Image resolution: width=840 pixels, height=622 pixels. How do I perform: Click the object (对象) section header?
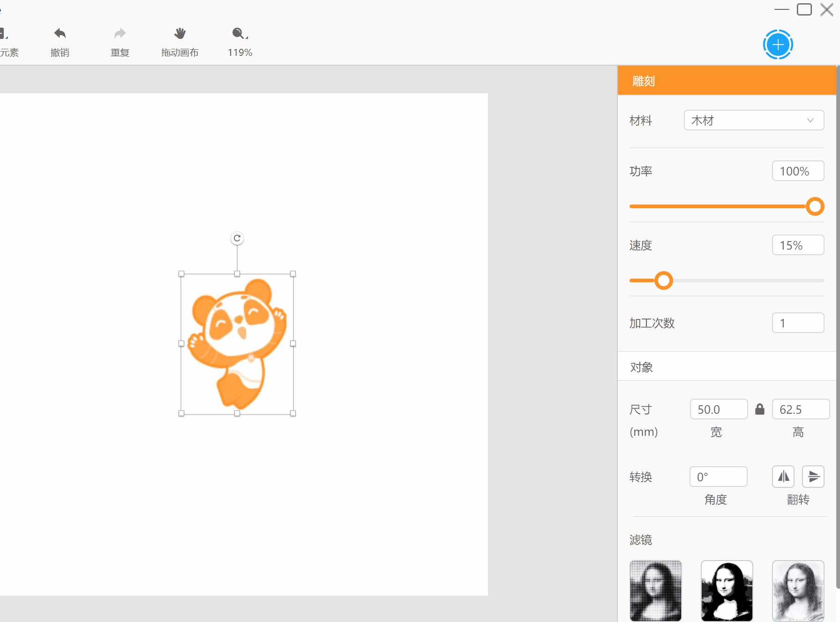click(x=727, y=367)
